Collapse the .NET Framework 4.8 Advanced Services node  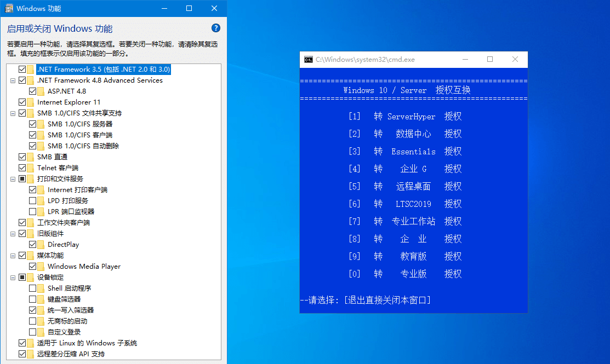point(13,80)
